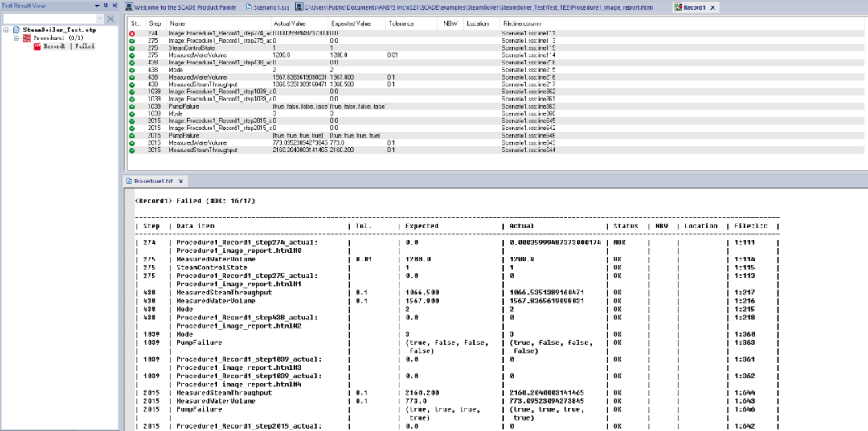Close the Test Result View panel
Screen dimensions: 868x431
pos(115,6)
